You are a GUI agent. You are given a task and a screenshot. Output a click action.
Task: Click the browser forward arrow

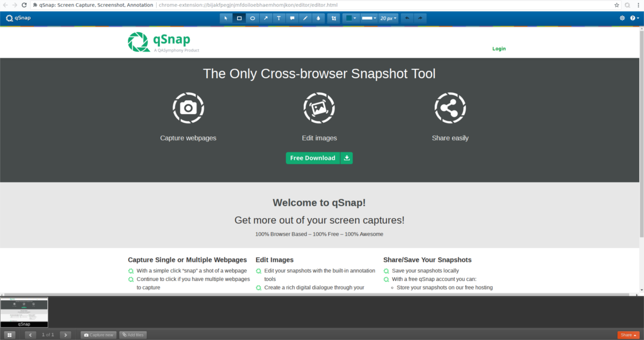(14, 5)
